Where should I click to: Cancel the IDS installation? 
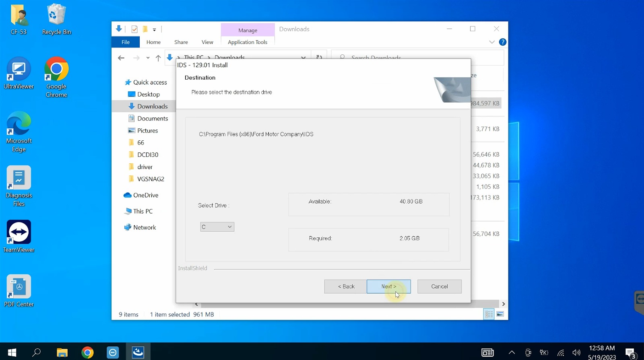pyautogui.click(x=439, y=286)
